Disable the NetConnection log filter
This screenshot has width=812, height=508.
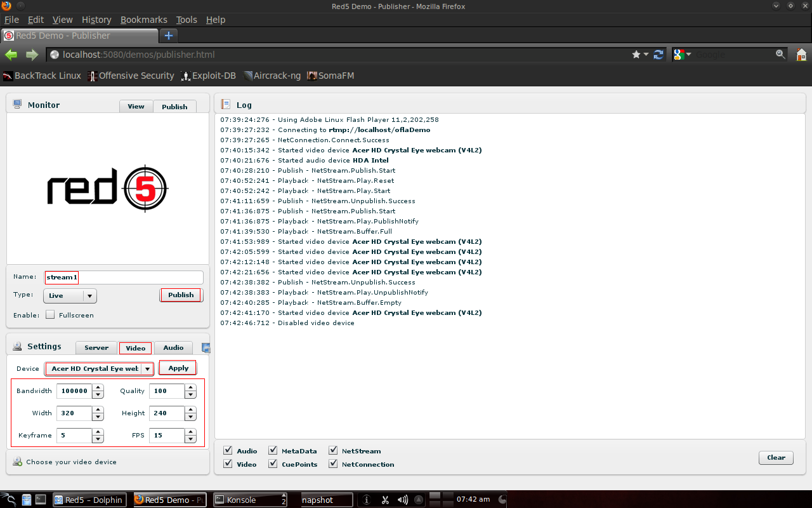(333, 464)
